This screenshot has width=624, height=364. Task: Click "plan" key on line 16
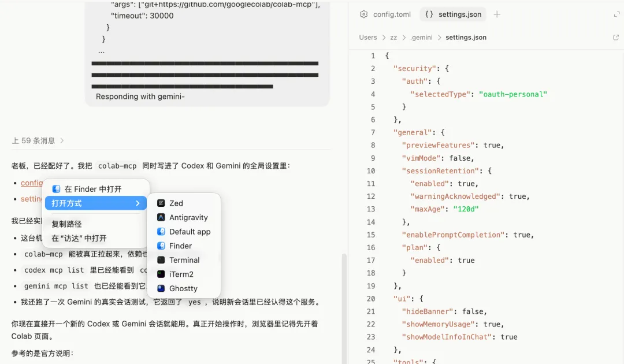click(415, 247)
